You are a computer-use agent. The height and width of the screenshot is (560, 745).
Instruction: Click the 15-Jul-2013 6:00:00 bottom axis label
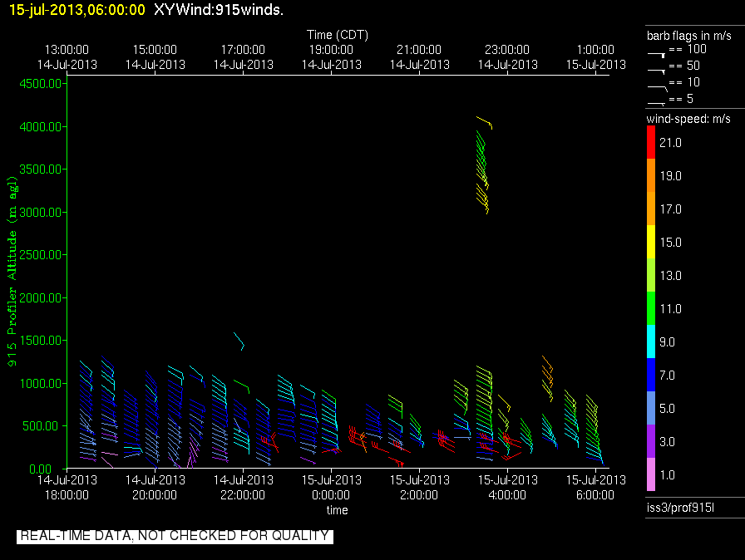coord(595,488)
